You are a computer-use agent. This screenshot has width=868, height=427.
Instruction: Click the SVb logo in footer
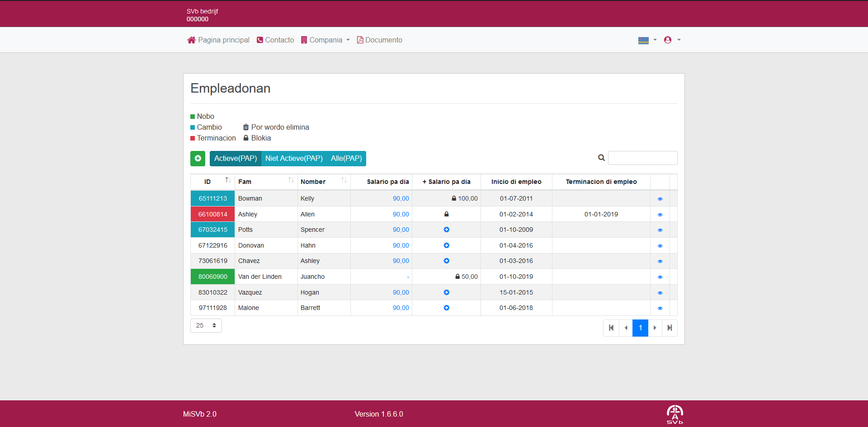pos(675,414)
